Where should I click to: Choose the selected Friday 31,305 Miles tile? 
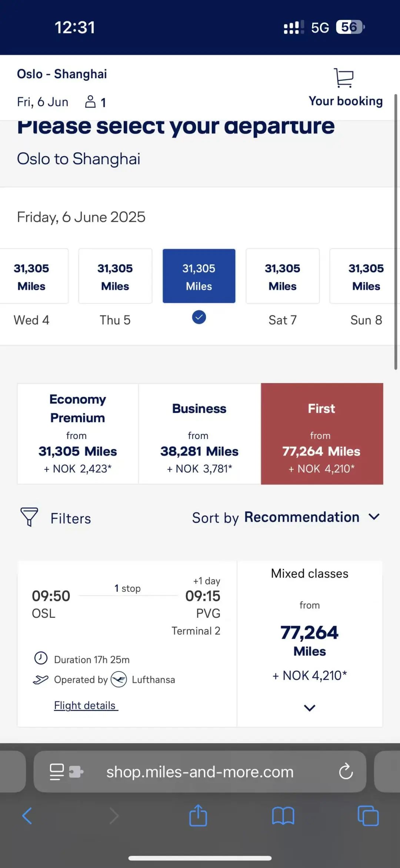tap(199, 276)
